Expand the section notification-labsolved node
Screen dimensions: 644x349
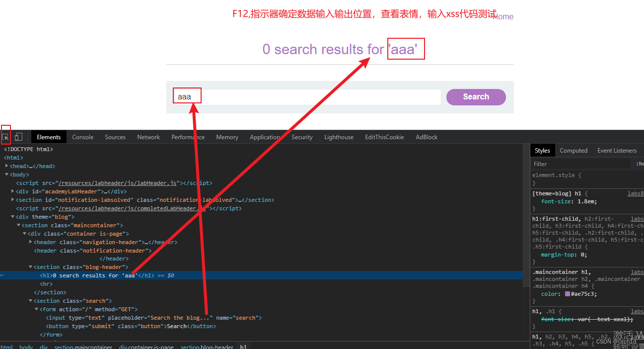tap(13, 200)
